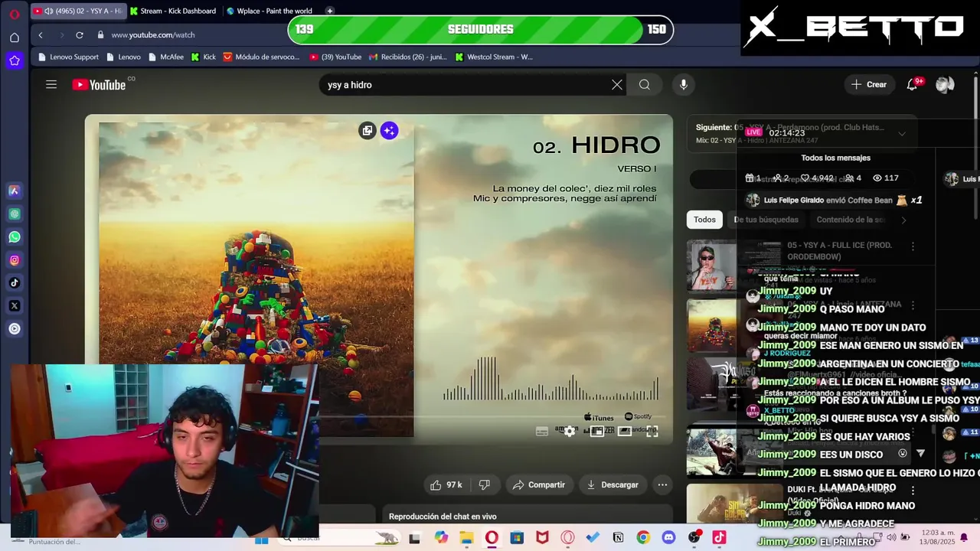
Task: Open the Kick bookmark
Action: (x=204, y=57)
